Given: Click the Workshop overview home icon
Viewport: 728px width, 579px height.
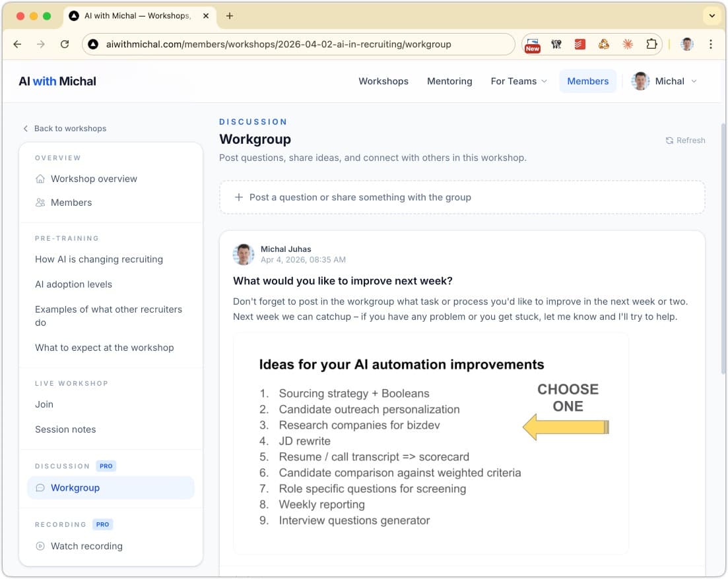Looking at the screenshot, I should [x=40, y=179].
